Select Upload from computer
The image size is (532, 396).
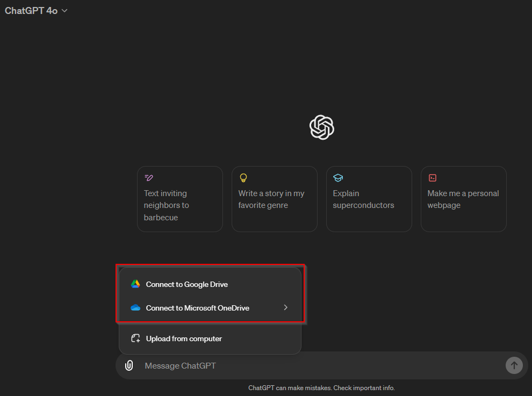[210, 339]
